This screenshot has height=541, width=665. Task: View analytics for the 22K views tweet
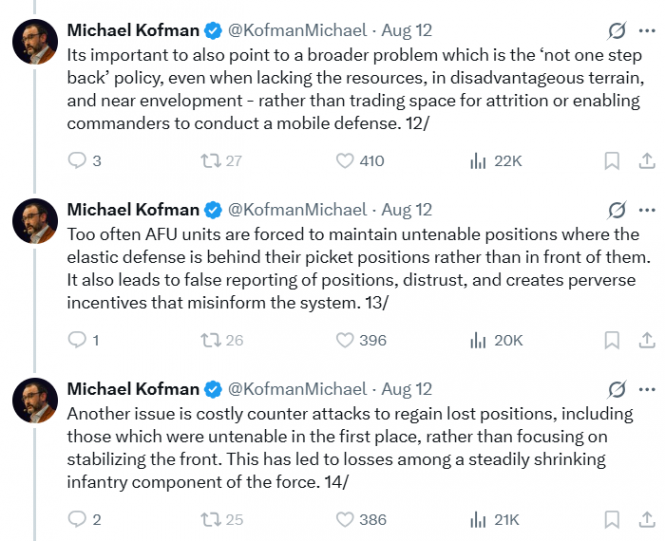tap(478, 160)
